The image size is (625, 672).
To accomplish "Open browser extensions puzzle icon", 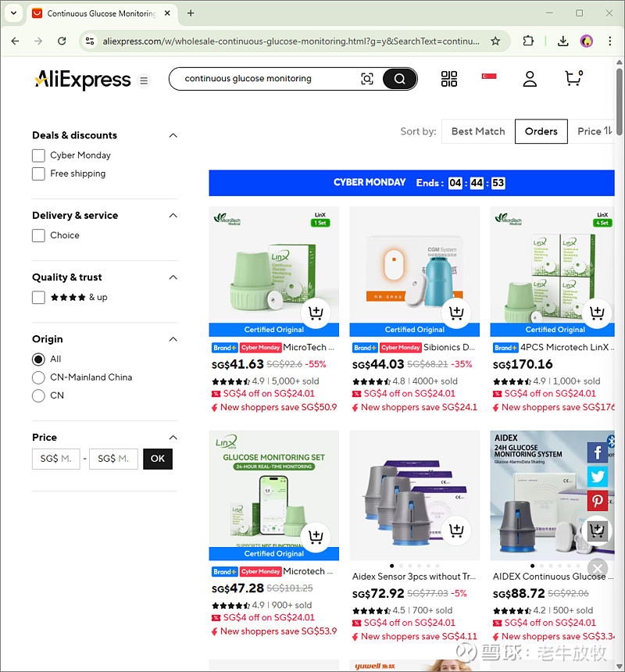I will tap(528, 41).
